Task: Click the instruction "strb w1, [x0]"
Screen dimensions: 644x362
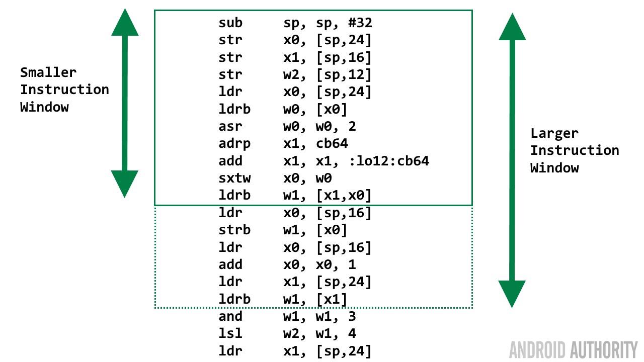Action: click(283, 230)
